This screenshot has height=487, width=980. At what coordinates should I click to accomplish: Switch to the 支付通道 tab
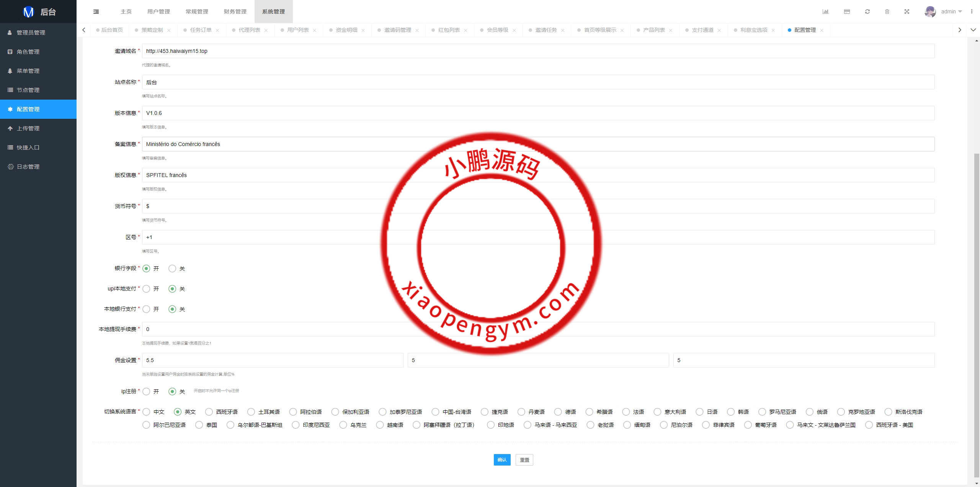coord(703,30)
